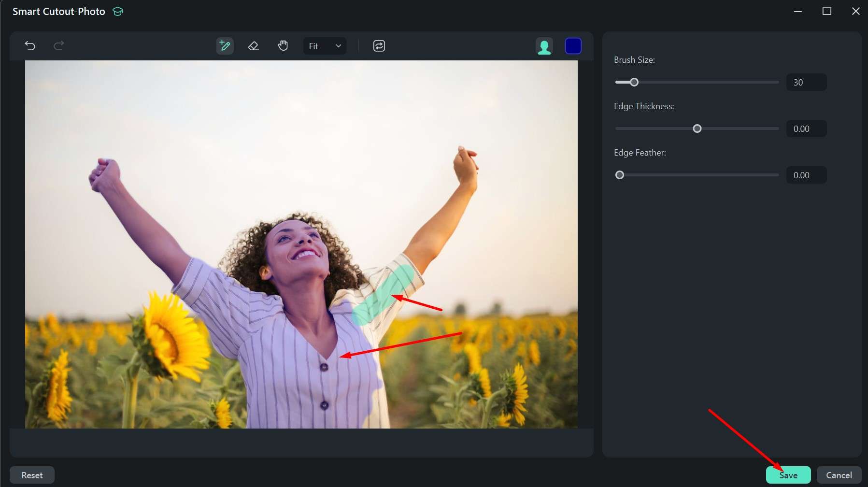This screenshot has width=868, height=487.
Task: Click the Edge Feather label
Action: coord(640,153)
